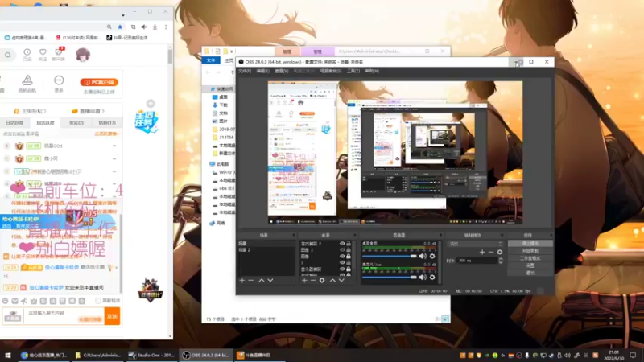Click the top 停止推流 button in OBS controls
The image size is (644, 362).
(530, 244)
